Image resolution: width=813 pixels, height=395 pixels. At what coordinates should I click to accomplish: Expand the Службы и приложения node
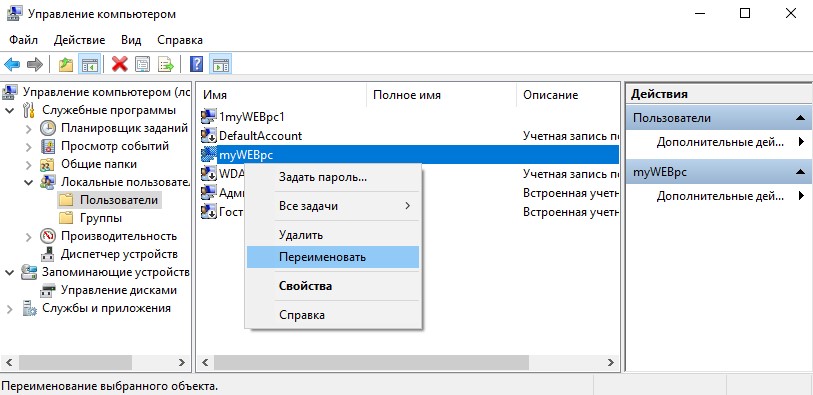pos(10,309)
